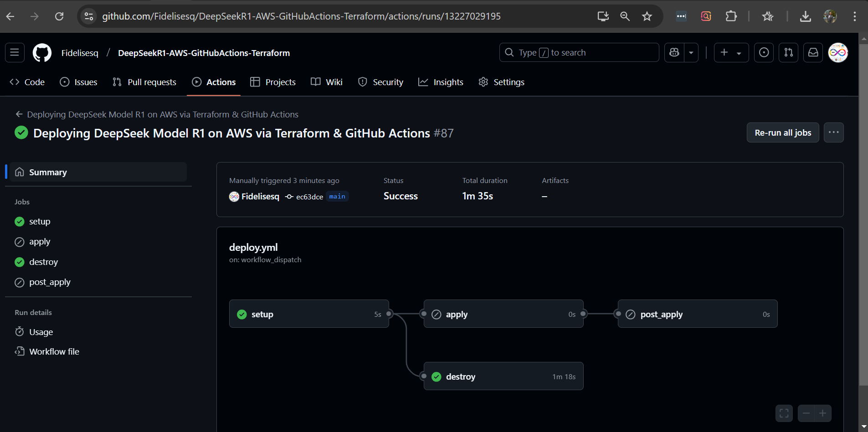This screenshot has width=868, height=432.
Task: Open the run options three-dot menu
Action: pyautogui.click(x=833, y=132)
